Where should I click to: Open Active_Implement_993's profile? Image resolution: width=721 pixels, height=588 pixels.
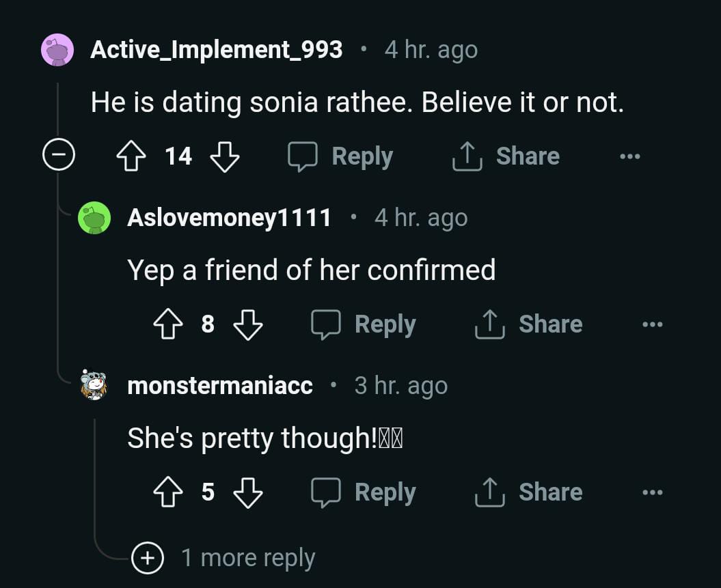click(x=217, y=48)
